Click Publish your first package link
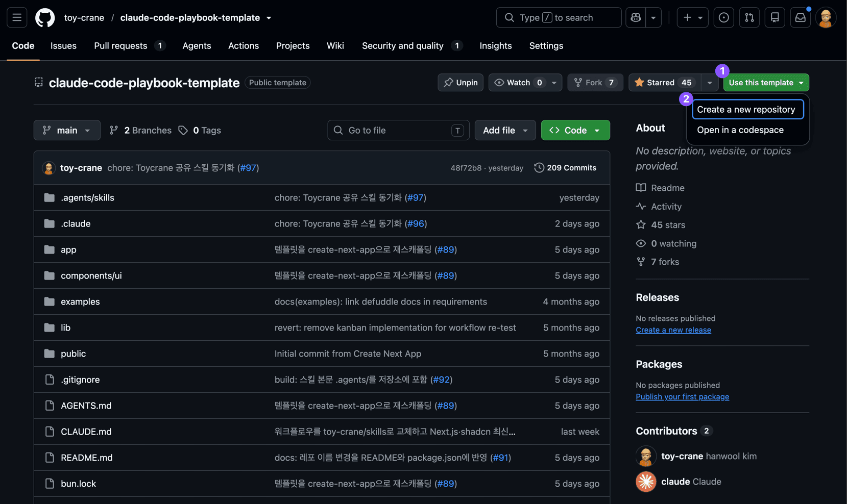Screen dimensions: 847x504 click(x=682, y=397)
